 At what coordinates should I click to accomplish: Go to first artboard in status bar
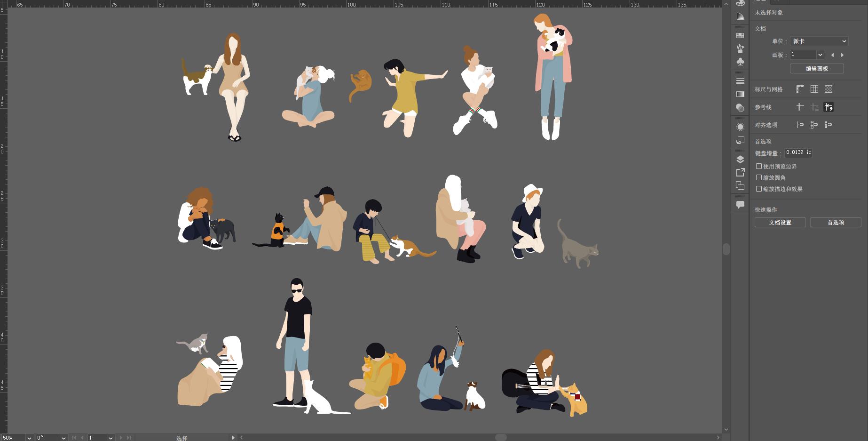click(74, 438)
